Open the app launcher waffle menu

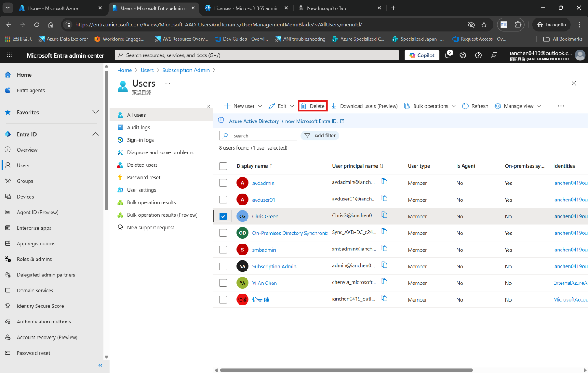point(9,55)
